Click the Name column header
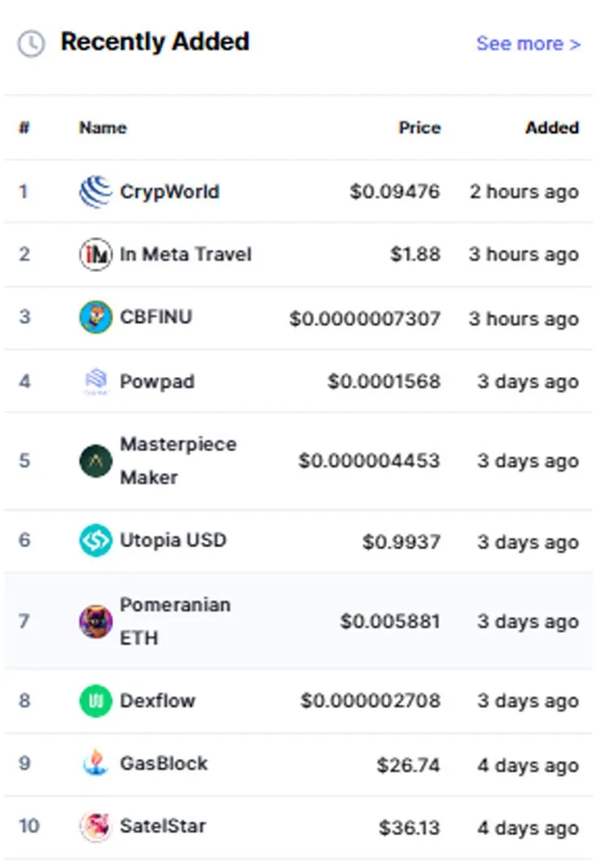 [103, 127]
